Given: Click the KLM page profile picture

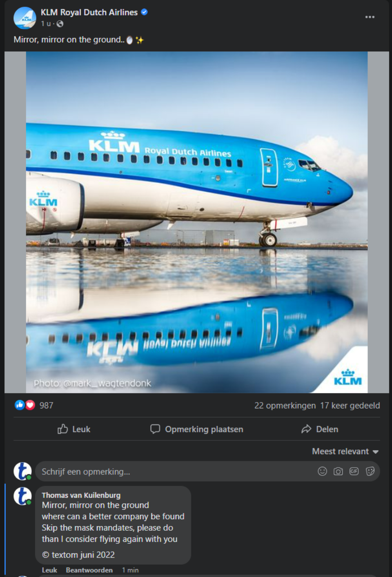Looking at the screenshot, I should (25, 18).
